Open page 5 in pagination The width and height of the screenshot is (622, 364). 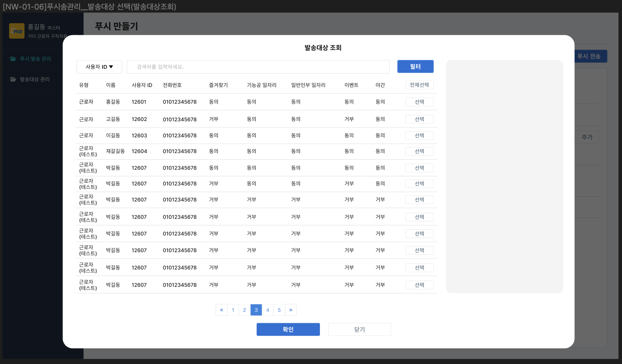click(x=279, y=310)
